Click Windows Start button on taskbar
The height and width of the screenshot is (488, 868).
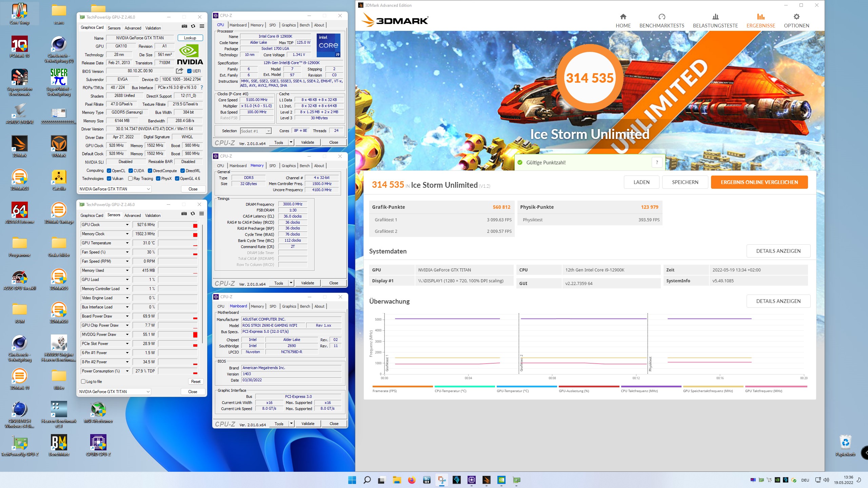point(352,480)
